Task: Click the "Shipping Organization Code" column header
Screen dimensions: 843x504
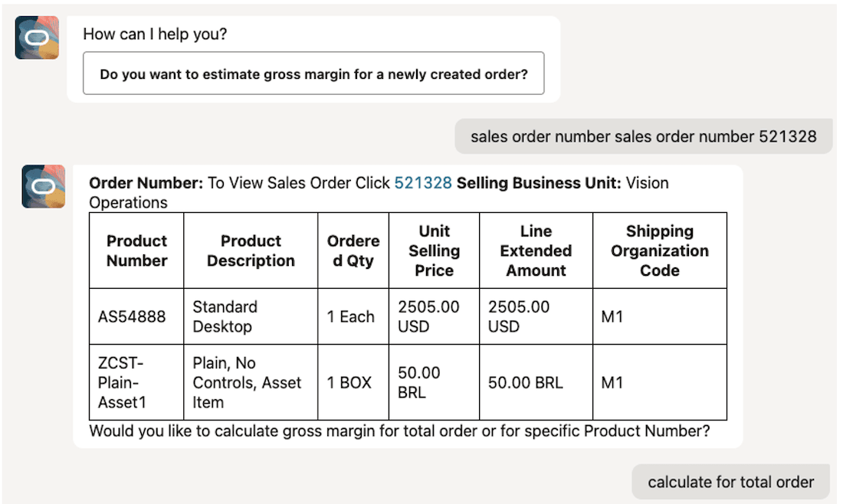Action: coord(660,250)
